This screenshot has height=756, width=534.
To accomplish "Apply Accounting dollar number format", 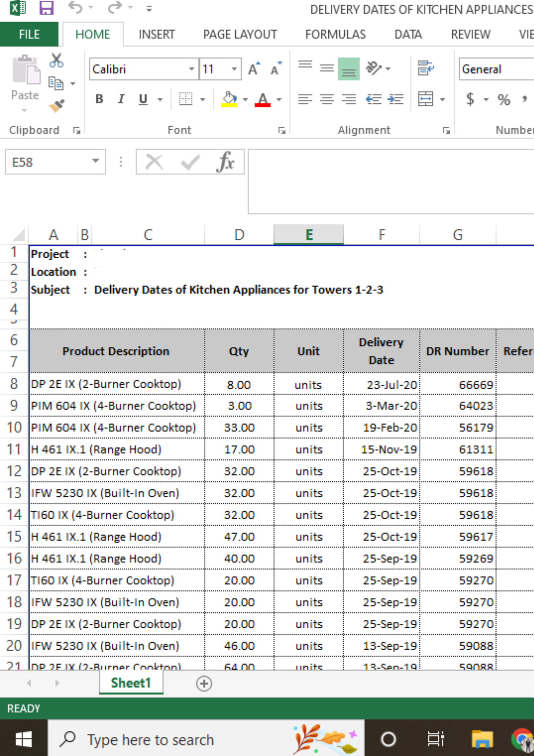I will pyautogui.click(x=470, y=99).
